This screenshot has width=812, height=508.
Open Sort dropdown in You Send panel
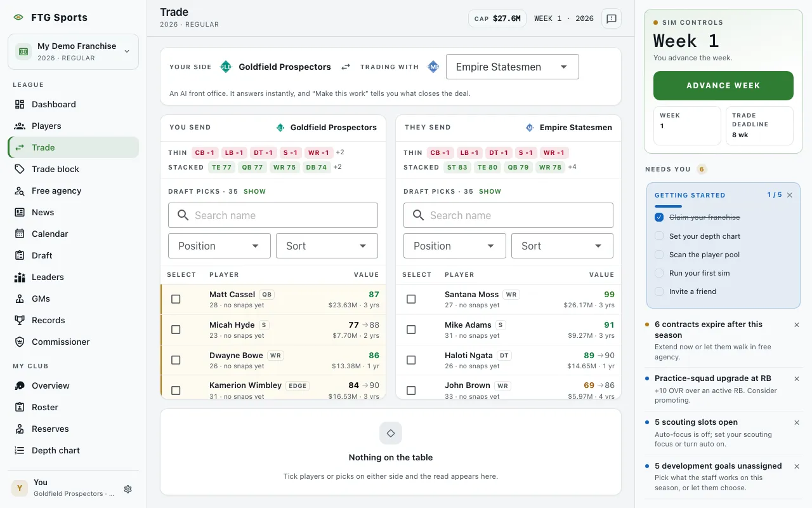[x=327, y=246]
